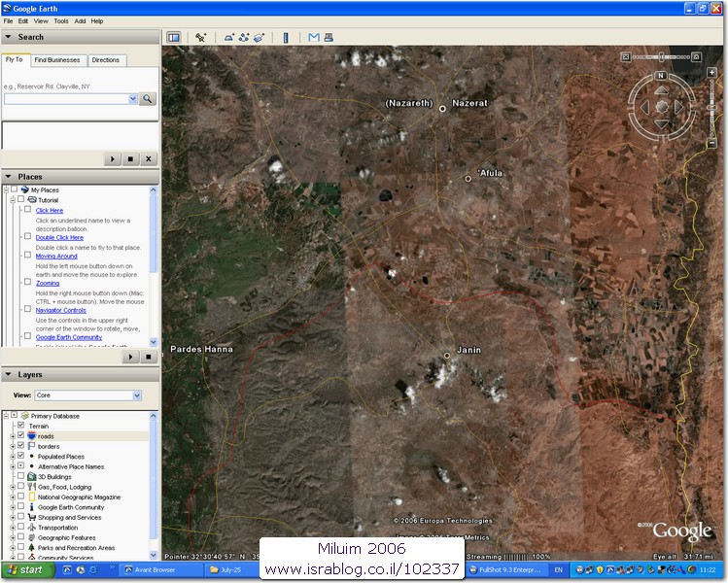The height and width of the screenshot is (583, 728).
Task: Open the Edit menu
Action: pyautogui.click(x=23, y=21)
